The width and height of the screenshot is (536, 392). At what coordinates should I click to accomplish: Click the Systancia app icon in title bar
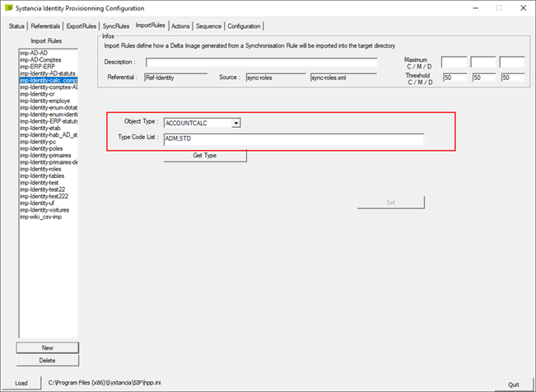click(x=8, y=8)
